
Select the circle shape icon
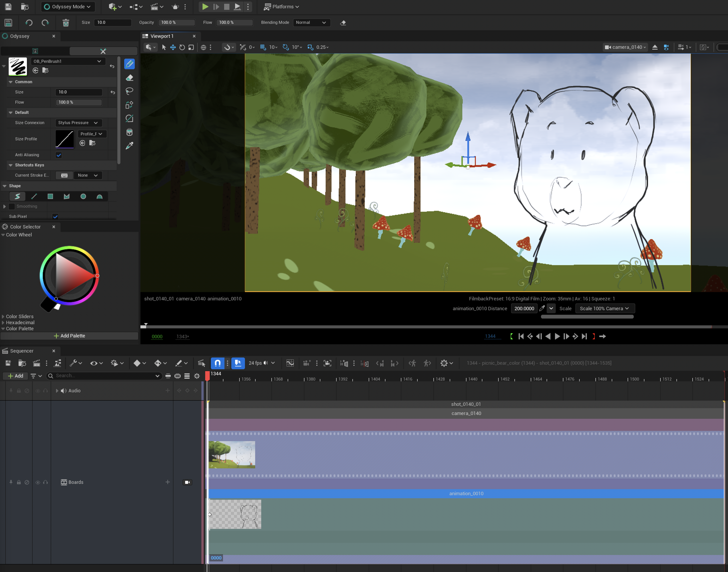coord(83,197)
